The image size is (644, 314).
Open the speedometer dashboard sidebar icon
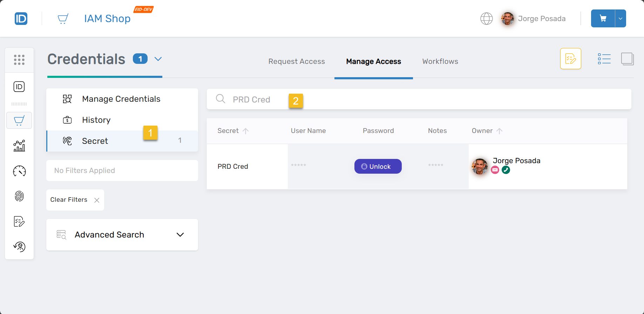[x=19, y=171]
